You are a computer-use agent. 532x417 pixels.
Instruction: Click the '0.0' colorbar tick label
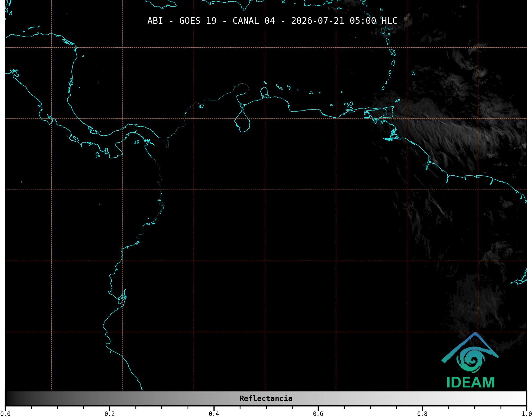pyautogui.click(x=6, y=414)
